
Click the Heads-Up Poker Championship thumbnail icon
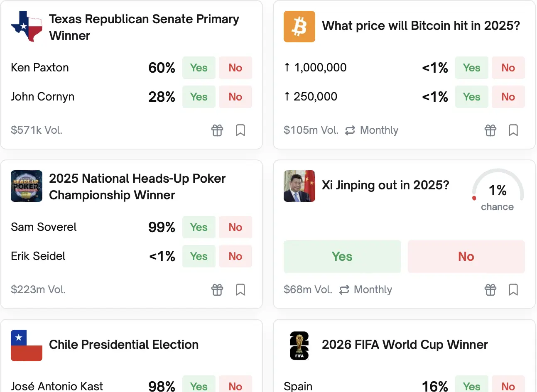pos(26,186)
